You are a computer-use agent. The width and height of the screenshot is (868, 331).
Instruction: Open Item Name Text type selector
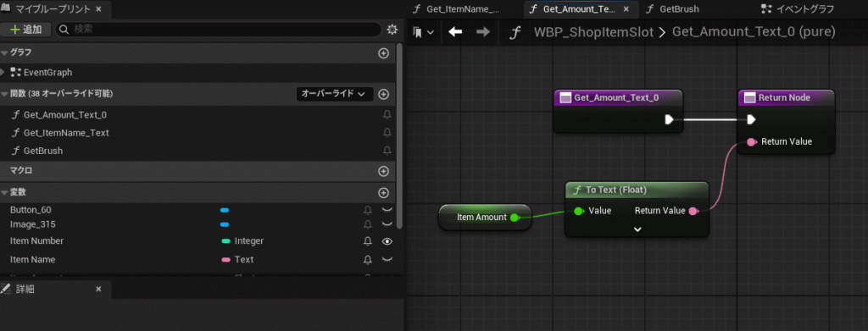click(x=237, y=259)
